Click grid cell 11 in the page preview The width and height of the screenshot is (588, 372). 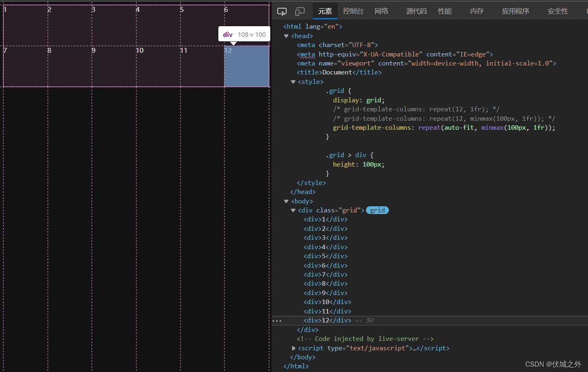[202, 66]
